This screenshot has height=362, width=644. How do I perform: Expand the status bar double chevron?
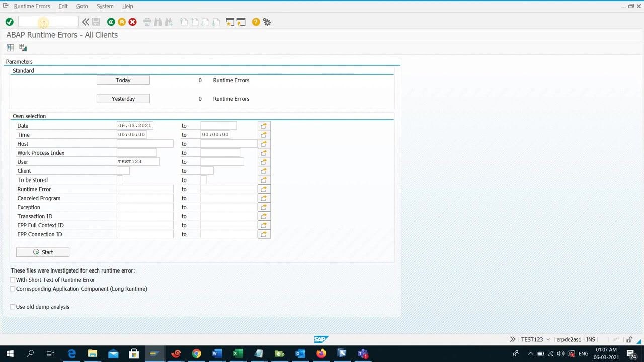click(x=513, y=339)
